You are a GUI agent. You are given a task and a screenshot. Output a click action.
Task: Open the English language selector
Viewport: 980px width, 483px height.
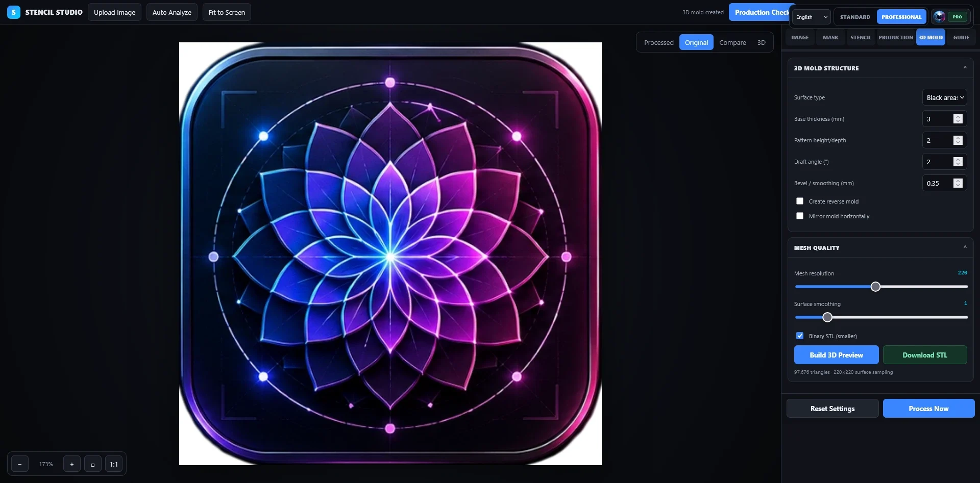click(812, 17)
